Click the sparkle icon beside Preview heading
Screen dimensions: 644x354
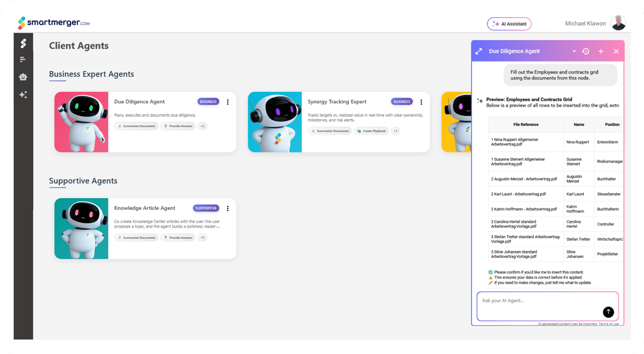pos(480,101)
